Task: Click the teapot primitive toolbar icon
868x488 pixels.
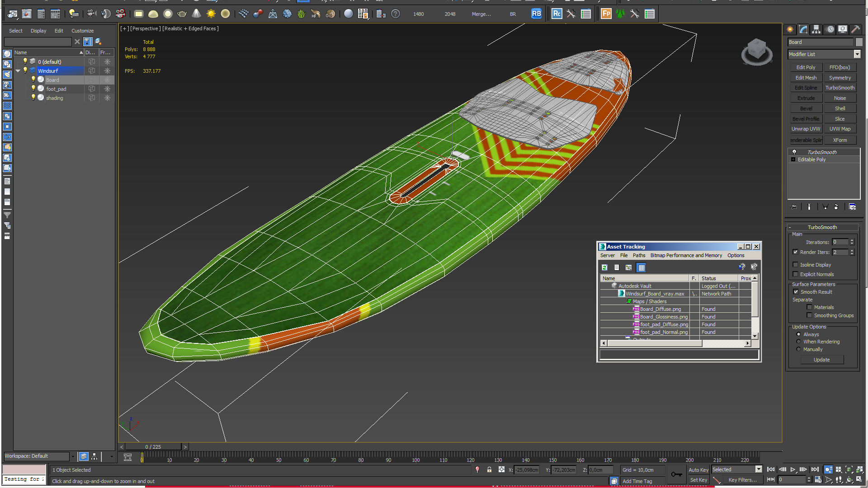Action: point(182,14)
